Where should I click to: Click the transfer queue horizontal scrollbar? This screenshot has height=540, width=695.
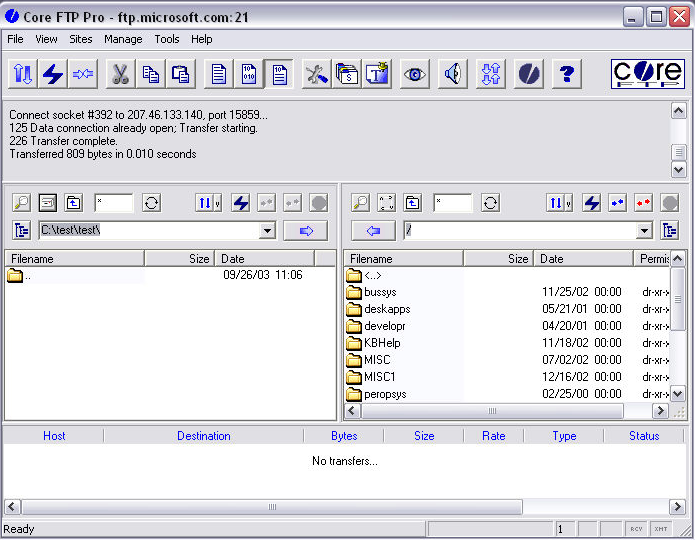point(272,507)
